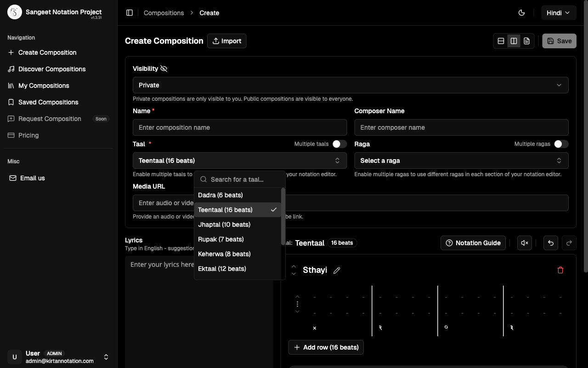
Task: Open My Compositions from the navigation
Action: (x=43, y=85)
